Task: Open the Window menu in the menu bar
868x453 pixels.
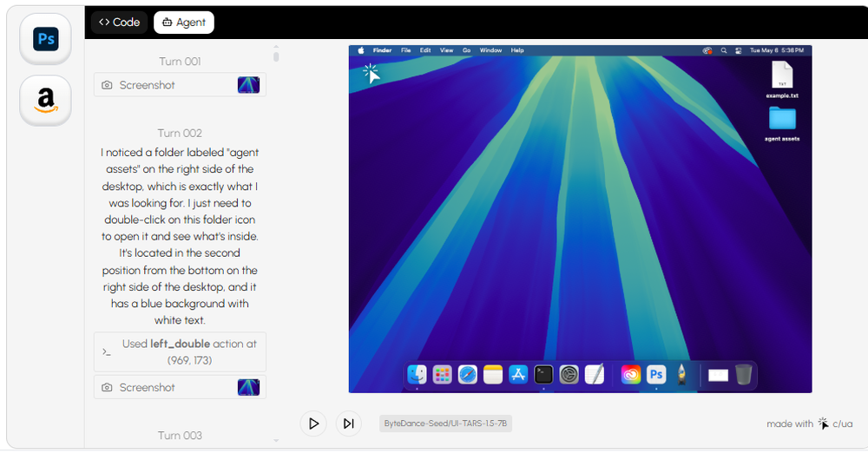Action: pos(490,50)
